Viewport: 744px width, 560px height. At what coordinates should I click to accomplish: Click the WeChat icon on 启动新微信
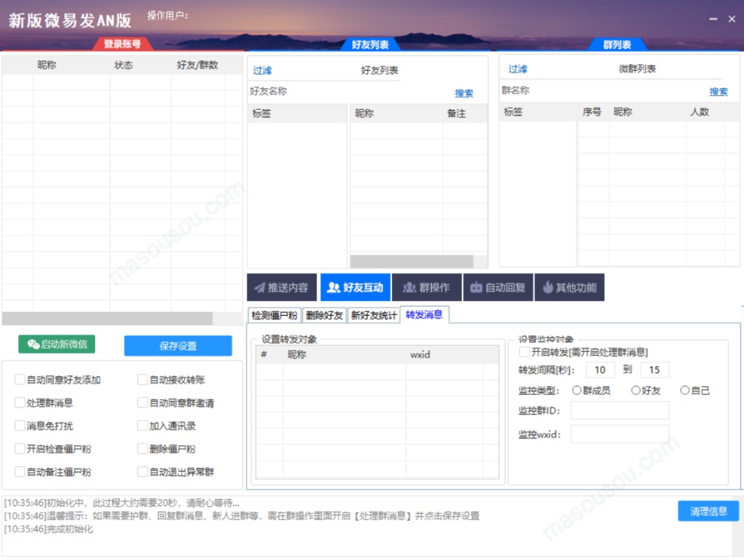pos(33,344)
